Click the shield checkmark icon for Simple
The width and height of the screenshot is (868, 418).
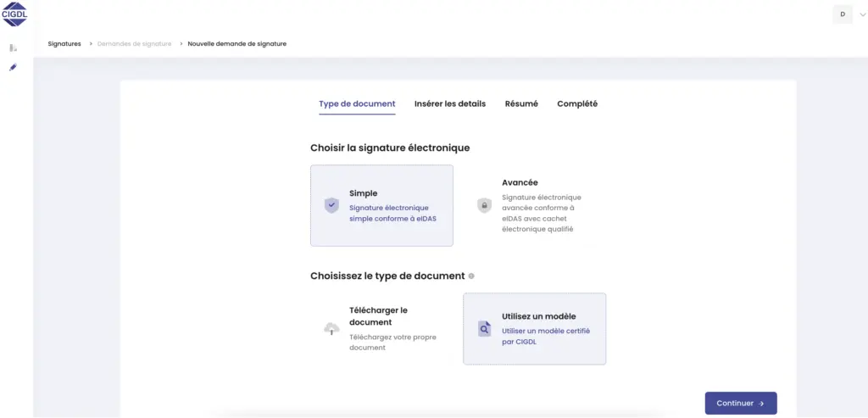331,205
